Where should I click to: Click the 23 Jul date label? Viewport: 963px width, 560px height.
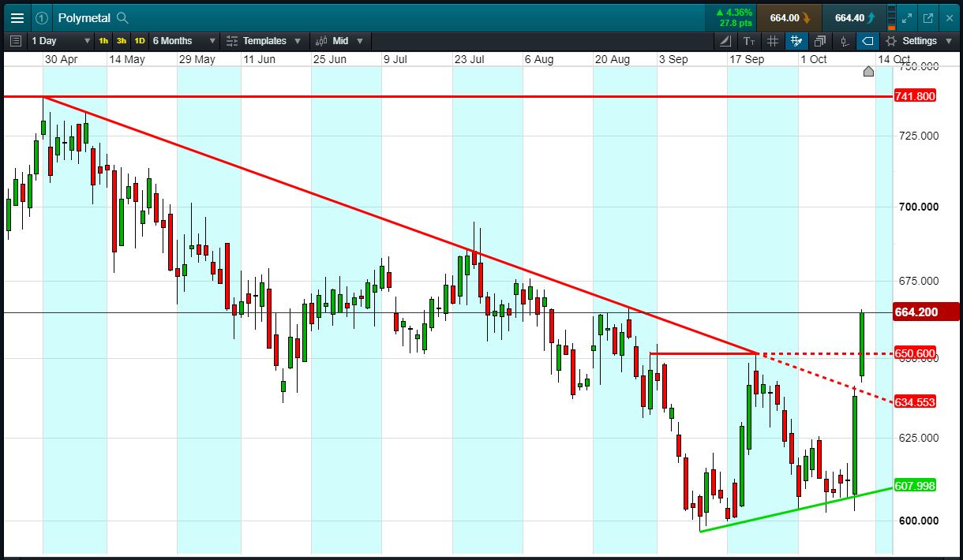tap(469, 59)
